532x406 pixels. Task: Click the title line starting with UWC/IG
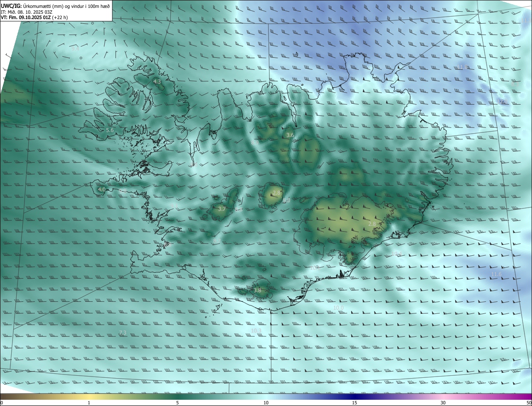(x=55, y=6)
